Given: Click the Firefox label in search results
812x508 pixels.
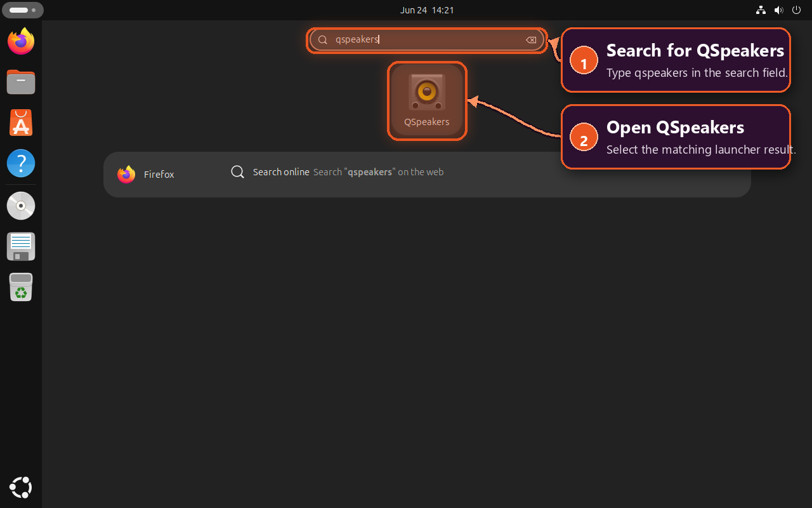Looking at the screenshot, I should 159,174.
